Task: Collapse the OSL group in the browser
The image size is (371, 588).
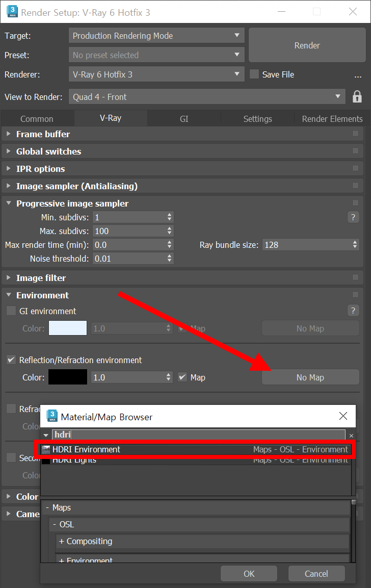Action: tap(55, 524)
